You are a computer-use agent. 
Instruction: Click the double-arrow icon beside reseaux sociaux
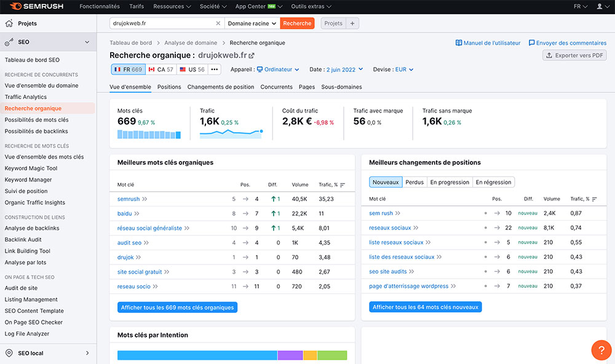tap(416, 228)
